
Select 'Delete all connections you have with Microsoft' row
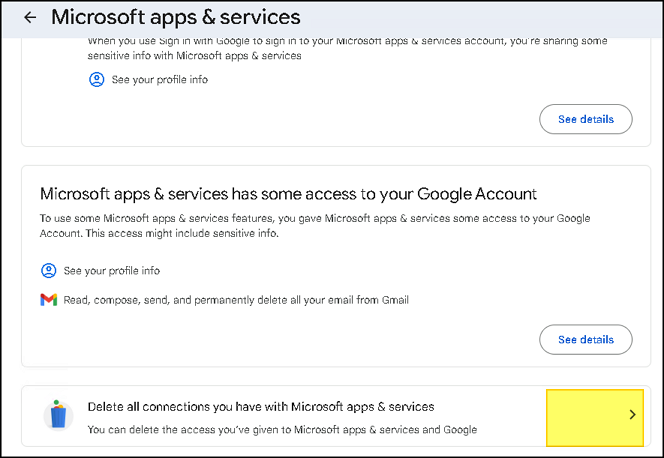tap(336, 416)
